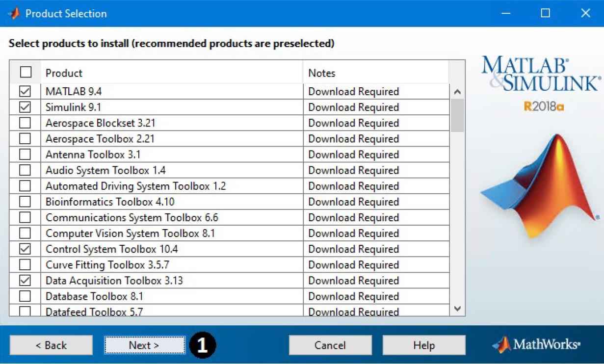Viewport: 604px width, 364px height.
Task: Untick Data Acquisition Toolbox 3.13 checkbox
Action: click(25, 281)
